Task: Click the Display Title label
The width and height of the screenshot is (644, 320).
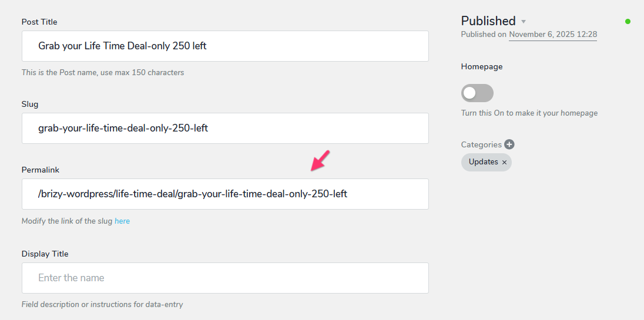Action: pyautogui.click(x=45, y=254)
